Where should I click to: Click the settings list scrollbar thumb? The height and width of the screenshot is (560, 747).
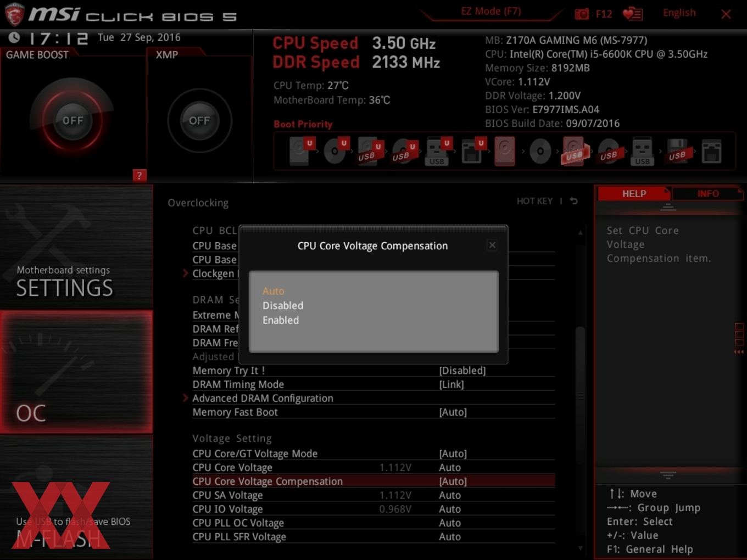pyautogui.click(x=579, y=395)
